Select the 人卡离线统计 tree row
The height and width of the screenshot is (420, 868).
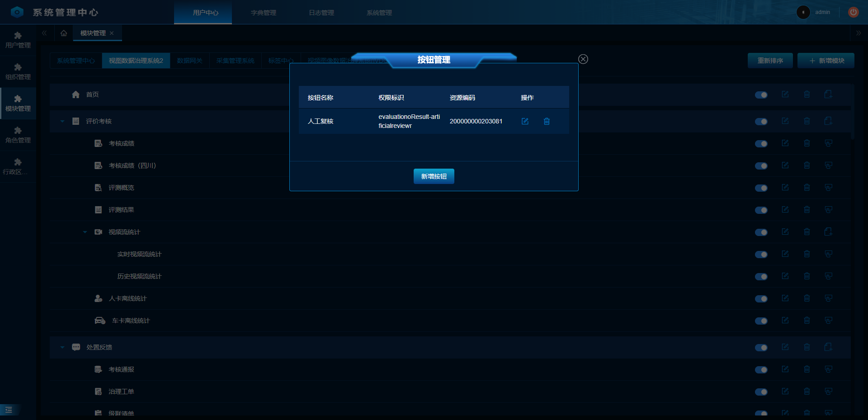click(450, 298)
